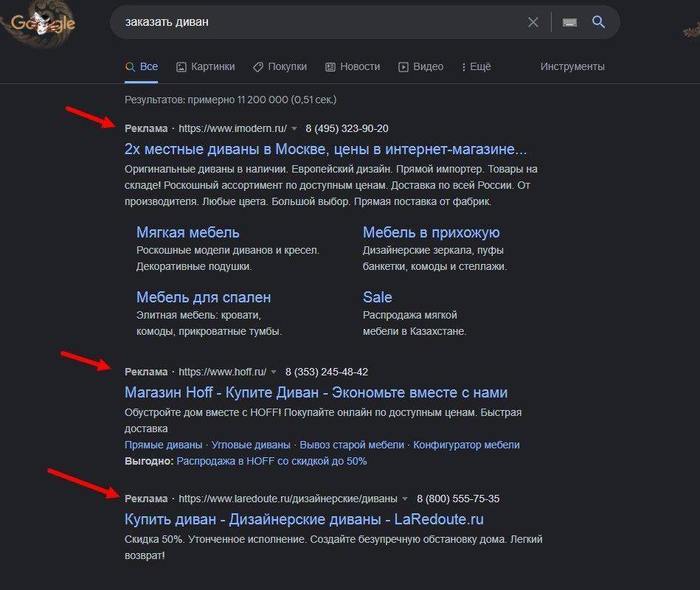Open Инструменты search tools
The height and width of the screenshot is (590, 700).
572,66
